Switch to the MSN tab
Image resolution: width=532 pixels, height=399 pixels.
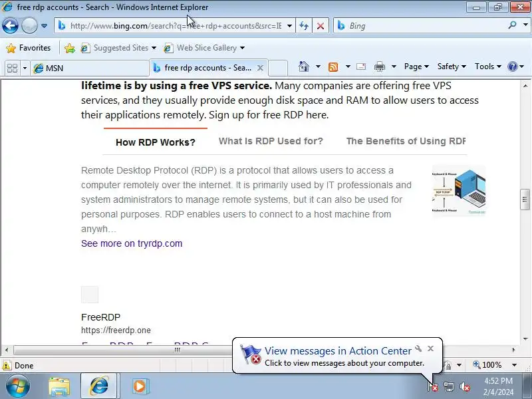tap(90, 68)
